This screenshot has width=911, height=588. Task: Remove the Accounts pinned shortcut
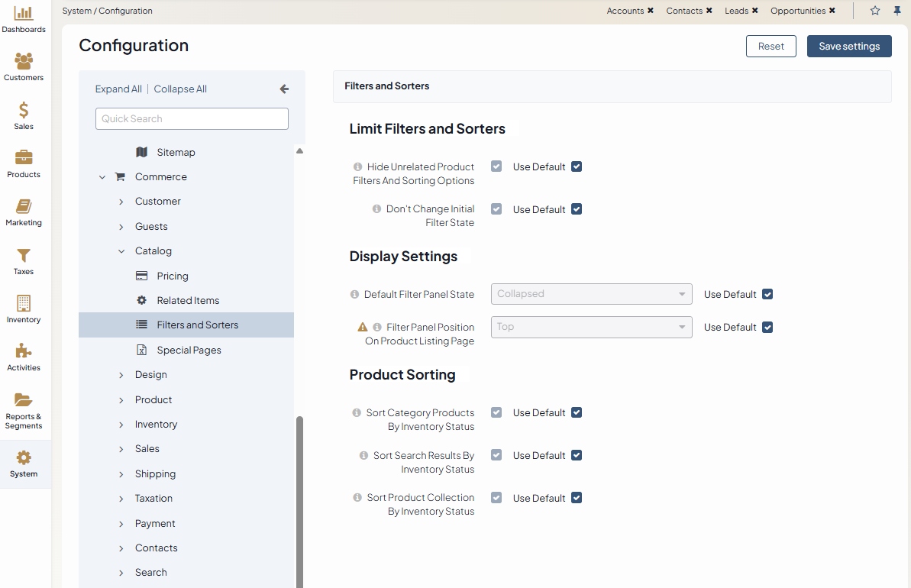pos(650,11)
